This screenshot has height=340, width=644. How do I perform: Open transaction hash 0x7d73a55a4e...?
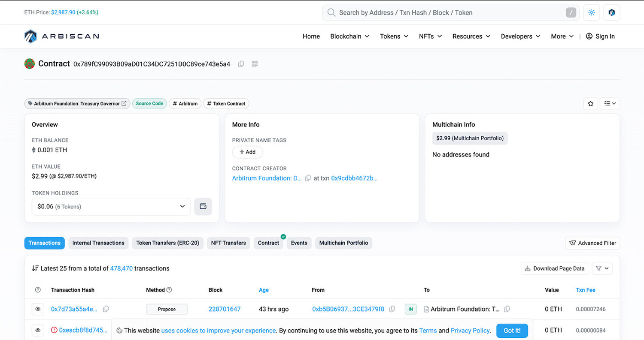coord(74,309)
